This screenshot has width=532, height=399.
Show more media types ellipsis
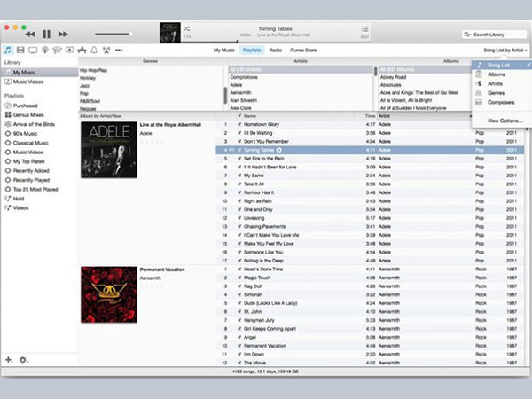[119, 51]
